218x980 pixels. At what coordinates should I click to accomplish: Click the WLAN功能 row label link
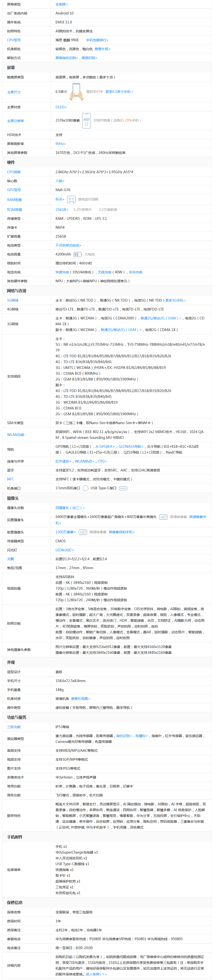[x=16, y=435]
